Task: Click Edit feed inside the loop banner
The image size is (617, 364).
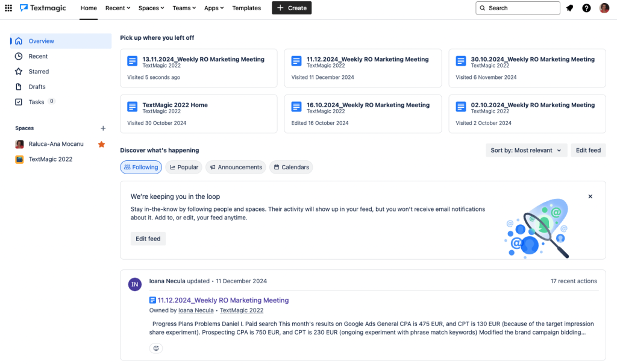Action: pos(148,239)
